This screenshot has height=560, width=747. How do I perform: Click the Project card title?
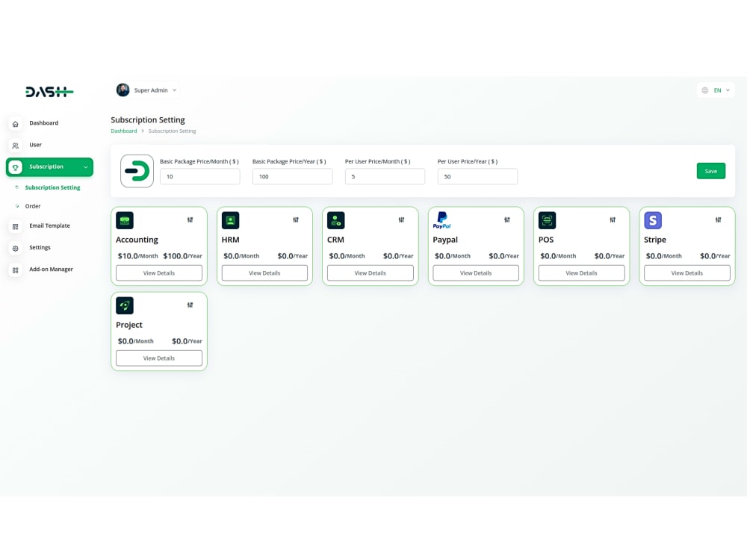point(129,326)
